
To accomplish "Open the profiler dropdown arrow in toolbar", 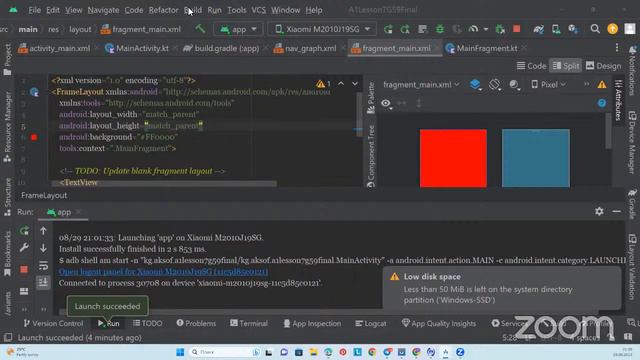I will (485, 29).
